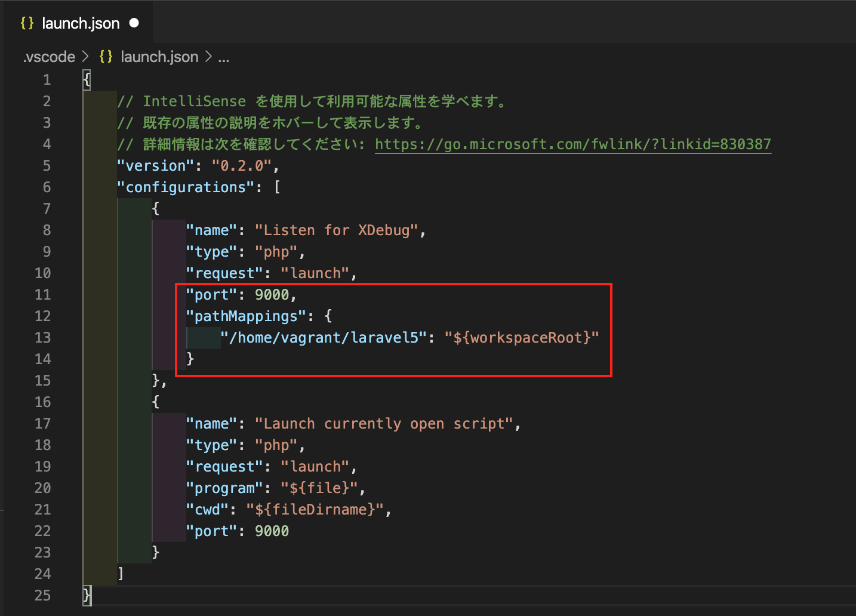This screenshot has height=616, width=856.
Task: Click the 9000 value on line 22
Action: pos(272,531)
